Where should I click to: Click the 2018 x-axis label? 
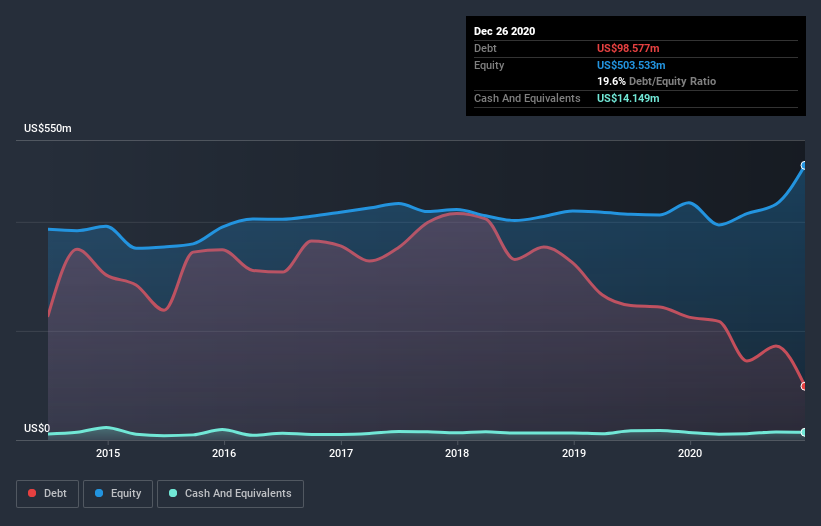tap(457, 453)
